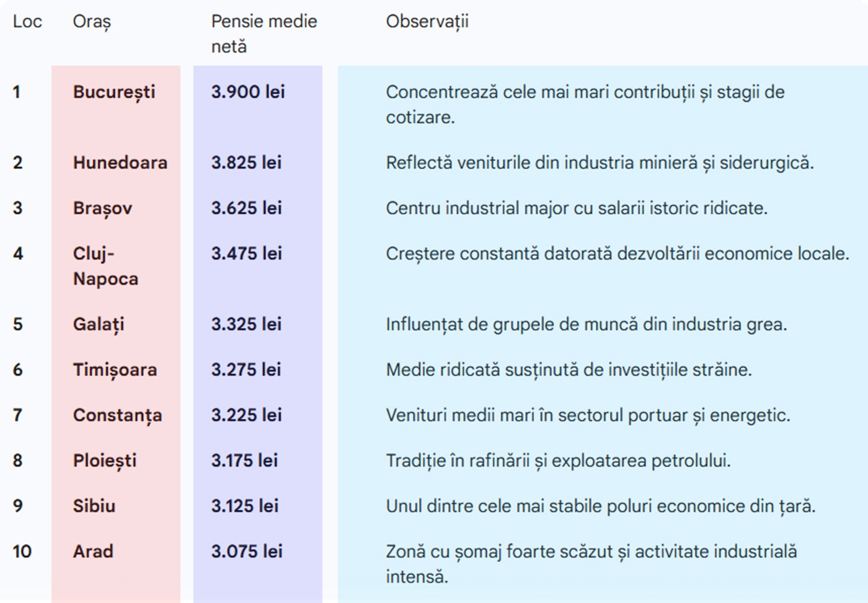Select the București city cell

coord(114,92)
